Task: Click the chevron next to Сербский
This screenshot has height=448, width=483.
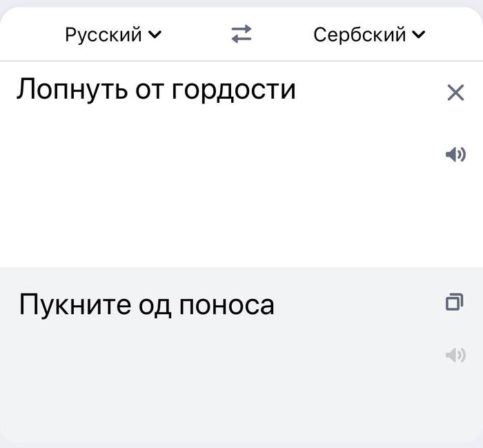Action: tap(420, 35)
